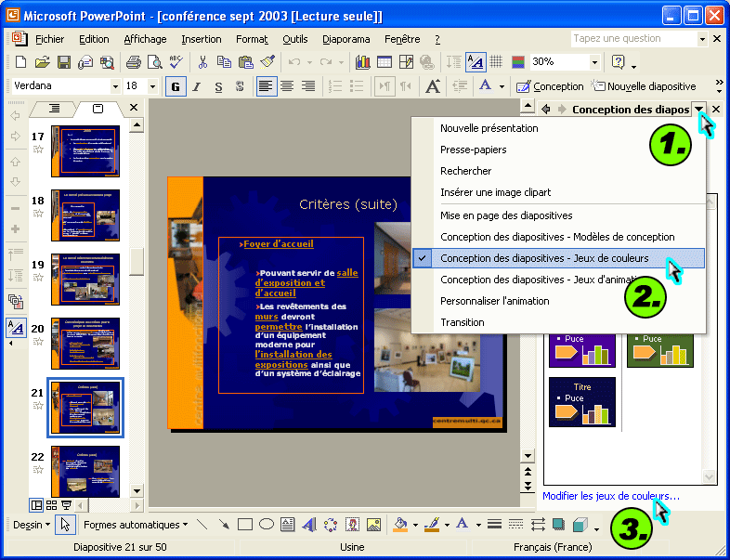The width and height of the screenshot is (730, 560).
Task: Click the Cut scissors icon
Action: [x=202, y=62]
